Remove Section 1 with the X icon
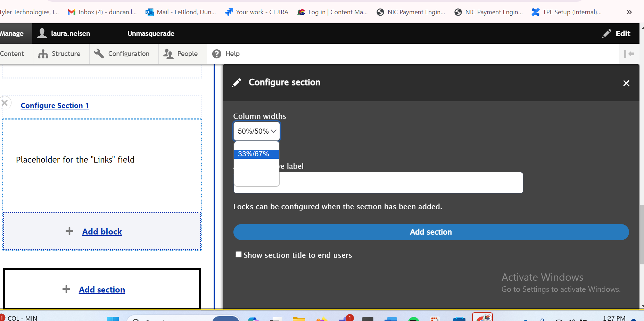644x321 pixels. click(x=5, y=103)
